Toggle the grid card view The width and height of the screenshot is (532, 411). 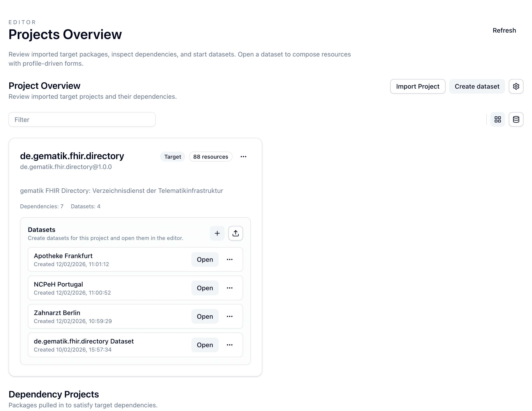[x=498, y=119]
